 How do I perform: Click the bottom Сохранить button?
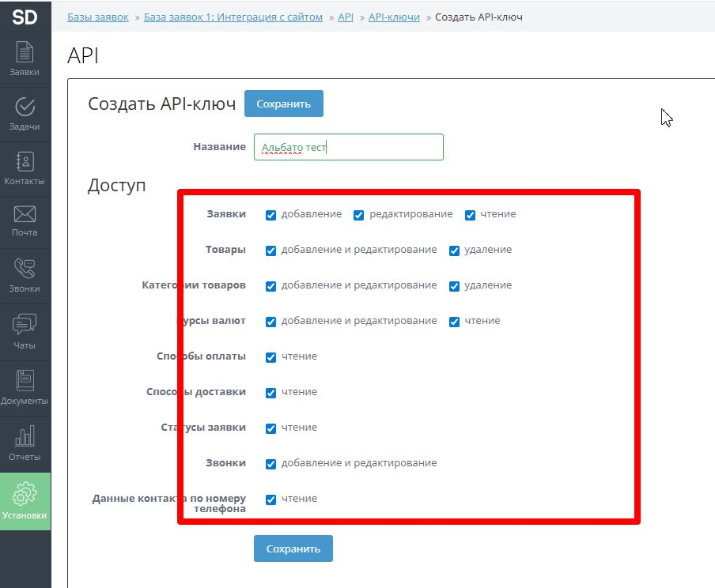[293, 548]
